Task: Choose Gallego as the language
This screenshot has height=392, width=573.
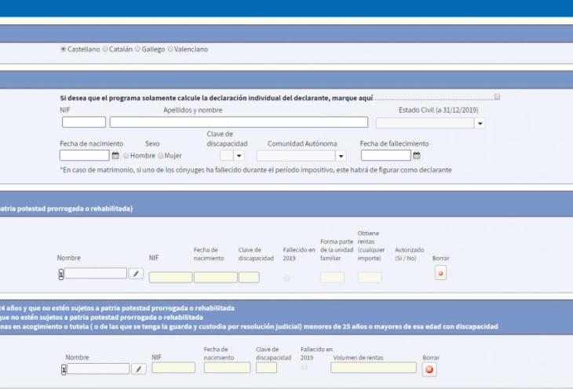Action: pyautogui.click(x=138, y=49)
